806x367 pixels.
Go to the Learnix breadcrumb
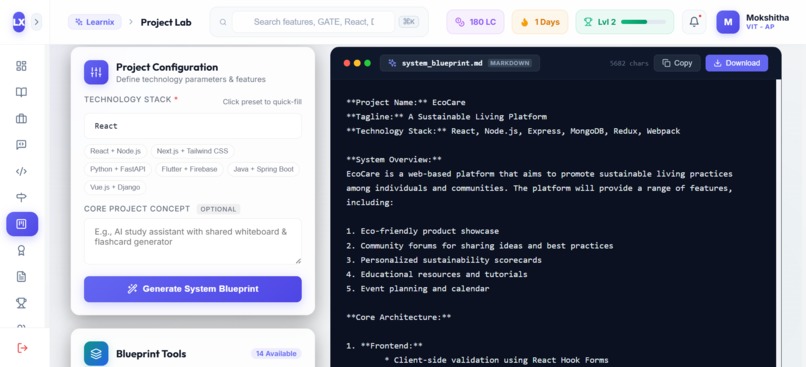pyautogui.click(x=95, y=22)
